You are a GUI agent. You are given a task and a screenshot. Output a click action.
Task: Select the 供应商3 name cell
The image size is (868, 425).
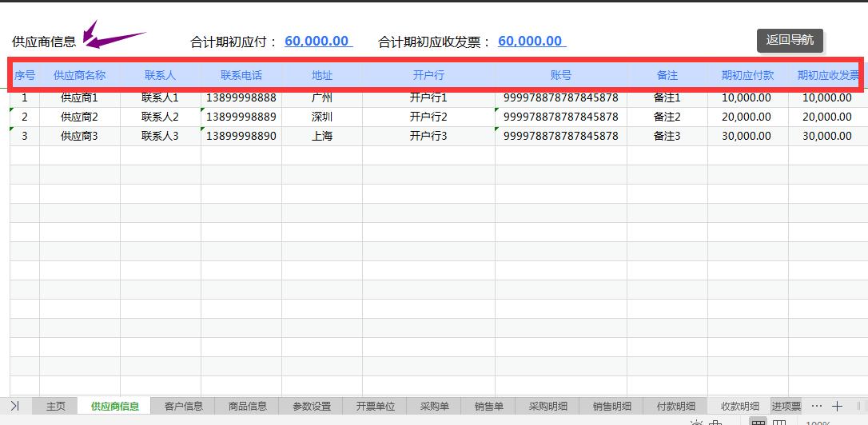click(80, 136)
